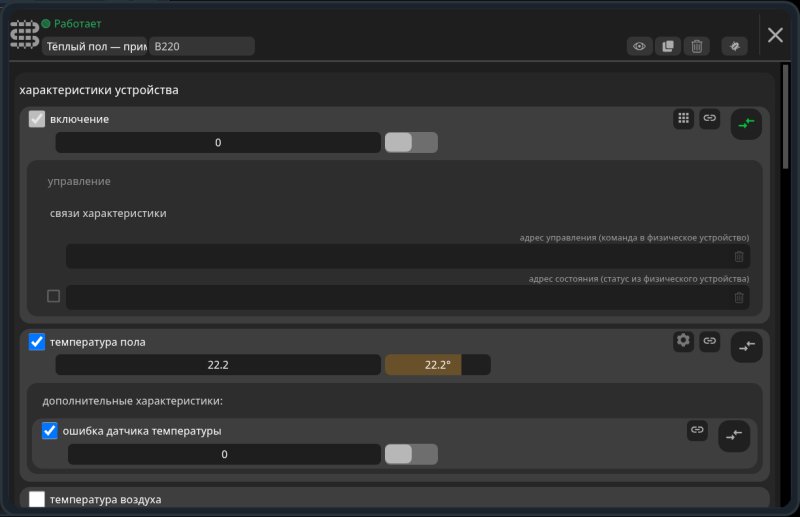Click the B220 room field
Screen dimensions: 800x517
[202, 46]
